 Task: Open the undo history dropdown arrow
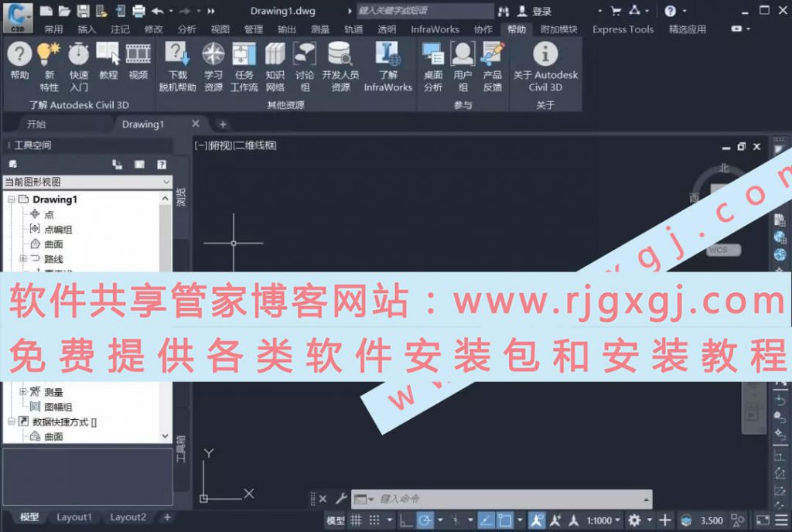pos(171,11)
